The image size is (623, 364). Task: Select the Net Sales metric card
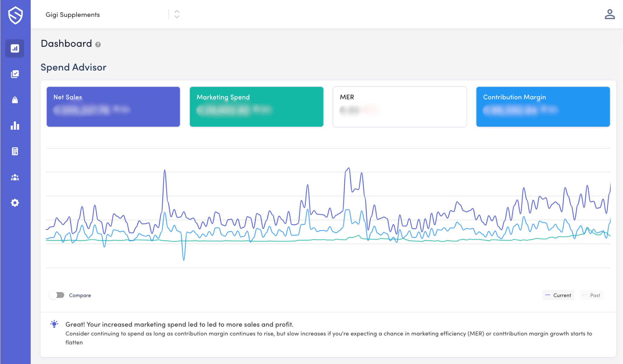[113, 107]
